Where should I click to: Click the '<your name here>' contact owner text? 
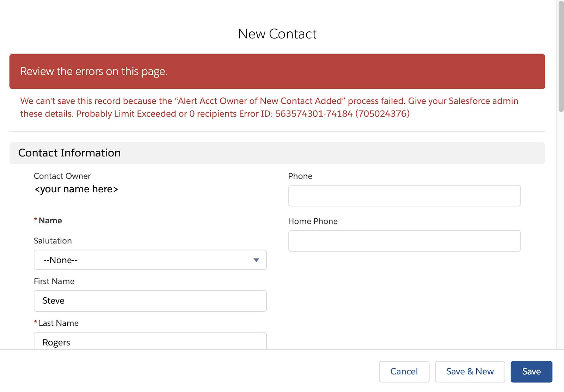76,189
